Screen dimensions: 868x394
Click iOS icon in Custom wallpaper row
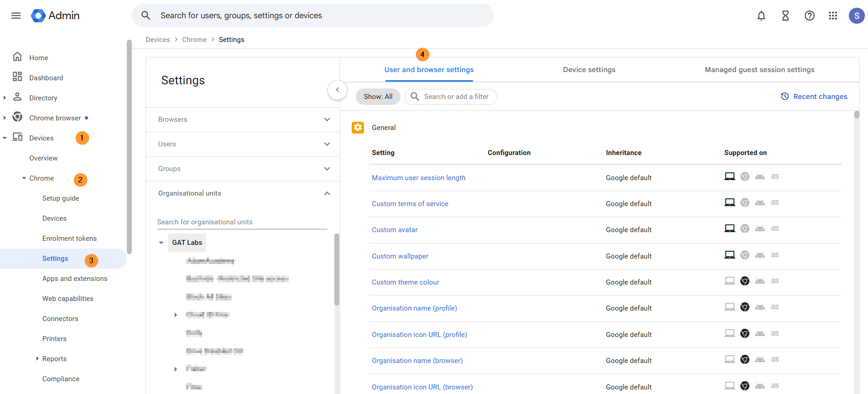tap(775, 255)
